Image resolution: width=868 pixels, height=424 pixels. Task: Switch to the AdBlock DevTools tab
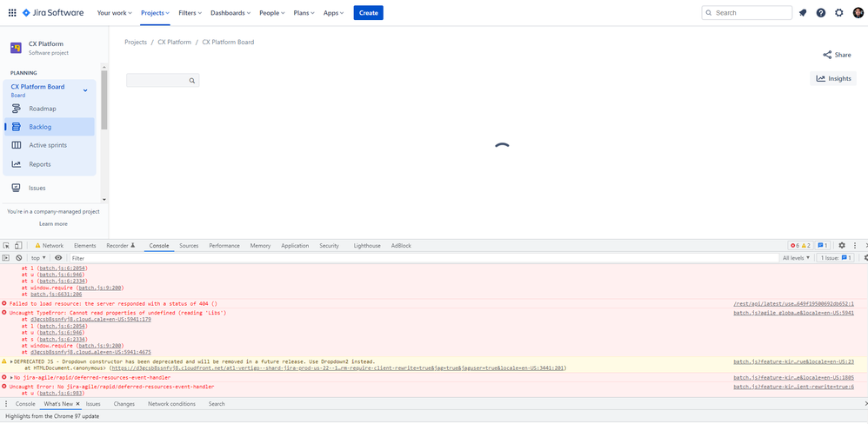click(x=401, y=245)
